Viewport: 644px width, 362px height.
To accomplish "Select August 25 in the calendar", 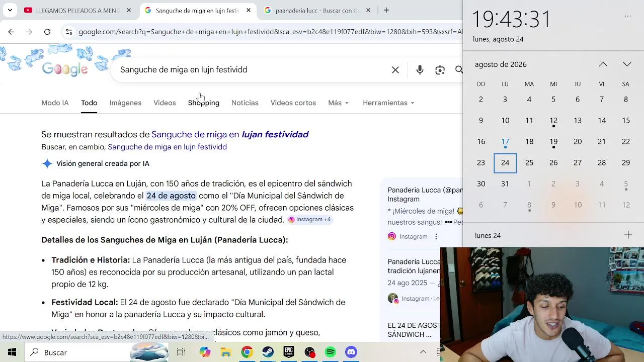I will [529, 163].
